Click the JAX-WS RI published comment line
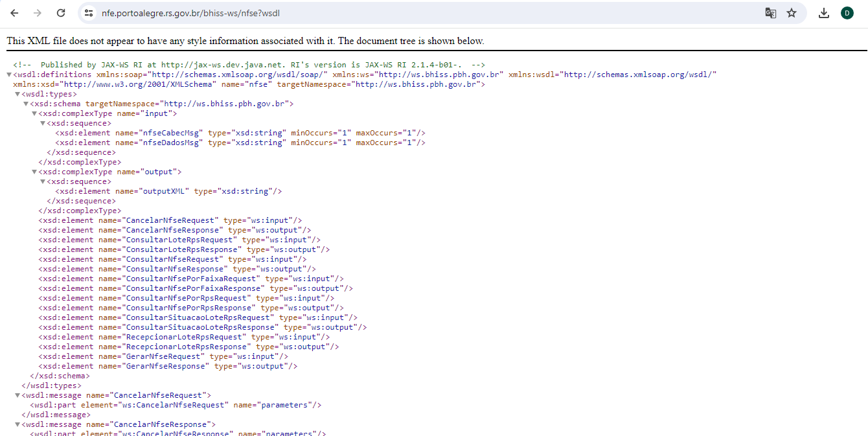The width and height of the screenshot is (868, 436). (249, 65)
